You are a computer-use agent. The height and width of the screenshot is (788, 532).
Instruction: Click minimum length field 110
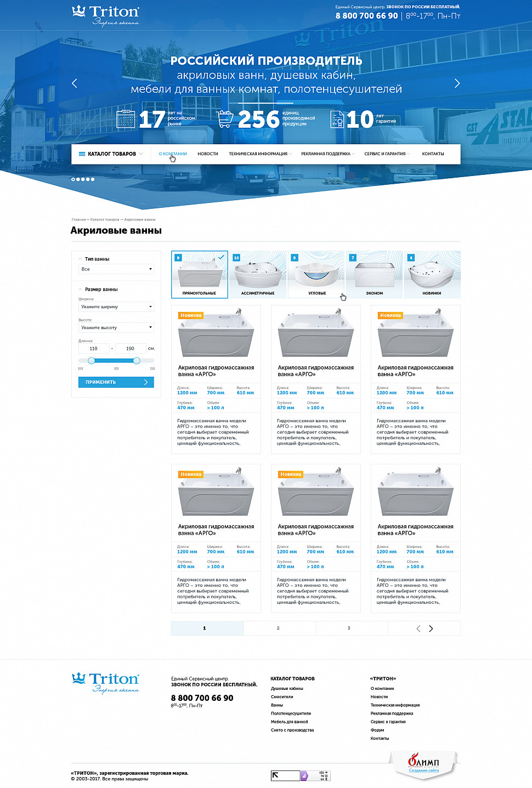coord(94,349)
